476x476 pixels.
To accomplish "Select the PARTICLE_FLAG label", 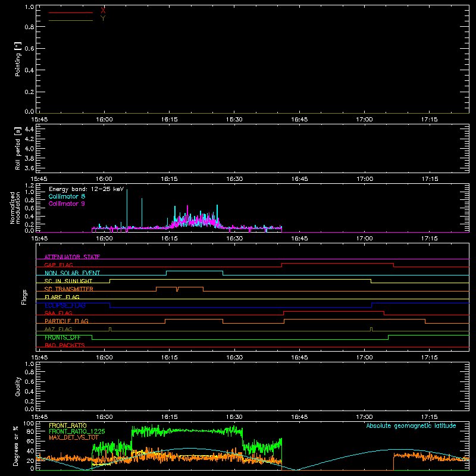I will pyautogui.click(x=67, y=321).
